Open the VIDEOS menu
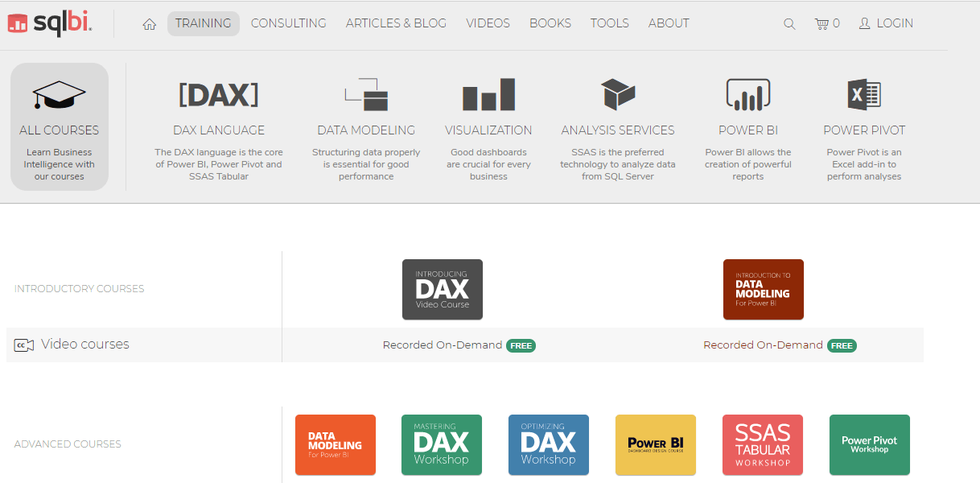980x483 pixels. (x=488, y=23)
